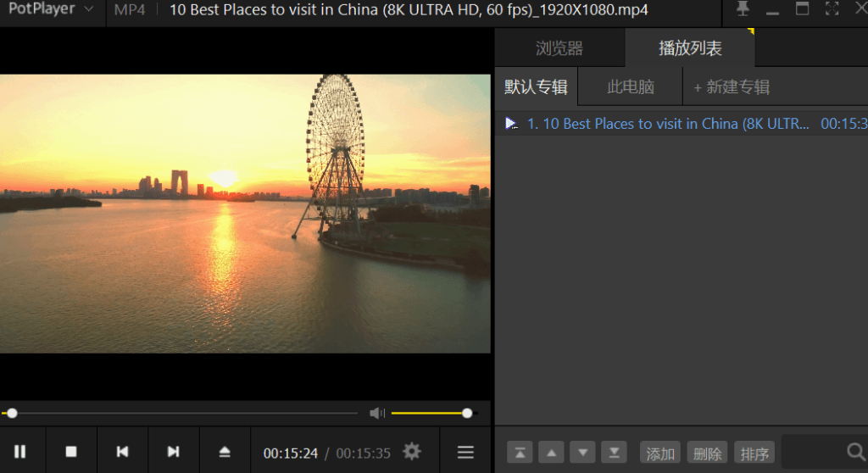Image resolution: width=868 pixels, height=473 pixels.
Task: Open the settings gear next to duration
Action: (412, 452)
